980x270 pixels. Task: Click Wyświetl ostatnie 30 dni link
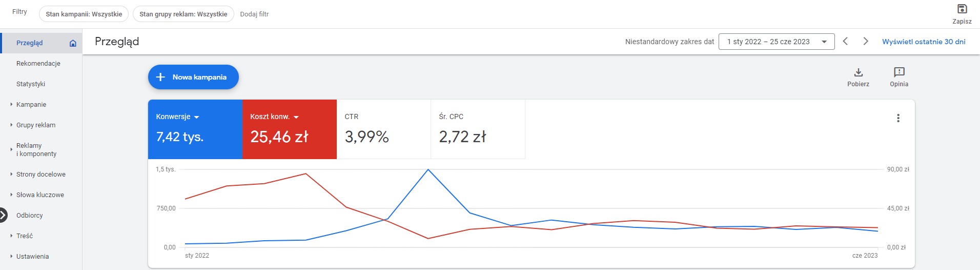(x=924, y=42)
